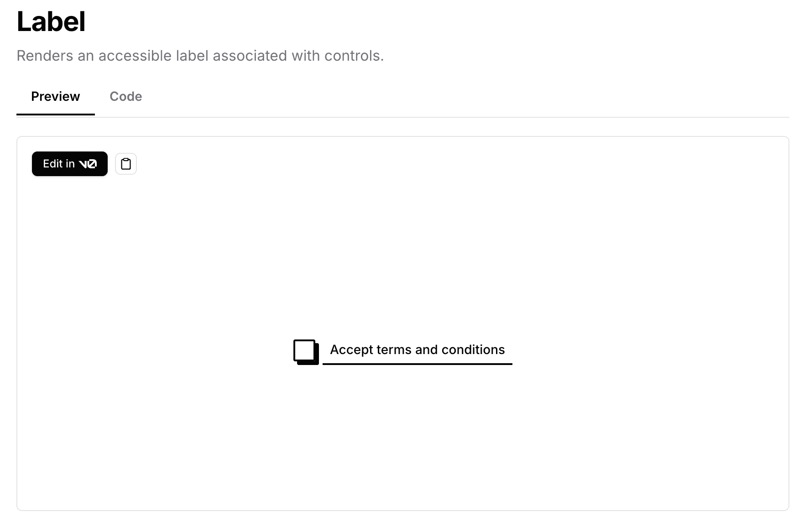This screenshot has width=804, height=532.
Task: Click the Label page heading
Action: (x=51, y=21)
